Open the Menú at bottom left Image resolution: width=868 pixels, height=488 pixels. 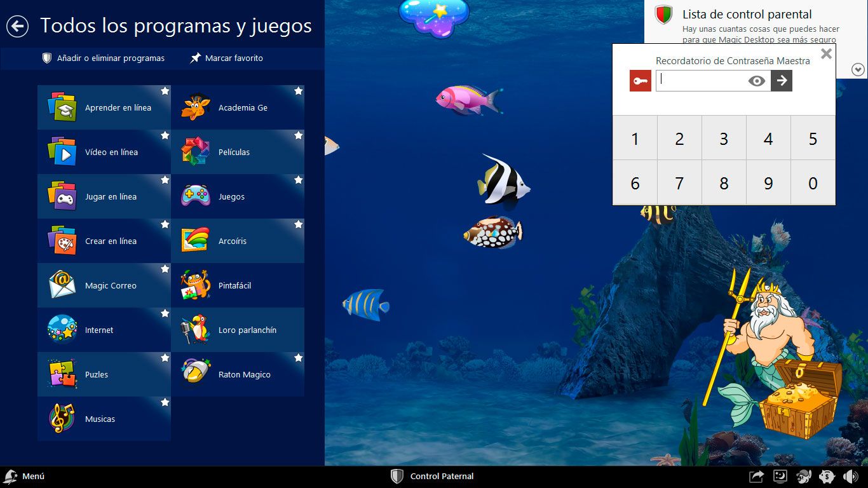click(24, 477)
